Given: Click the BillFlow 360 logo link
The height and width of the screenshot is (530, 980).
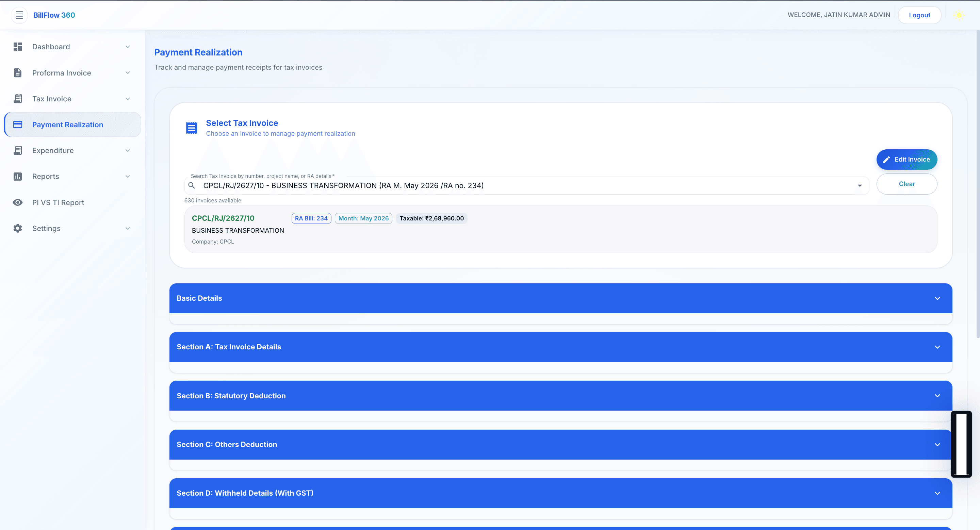Looking at the screenshot, I should (54, 15).
